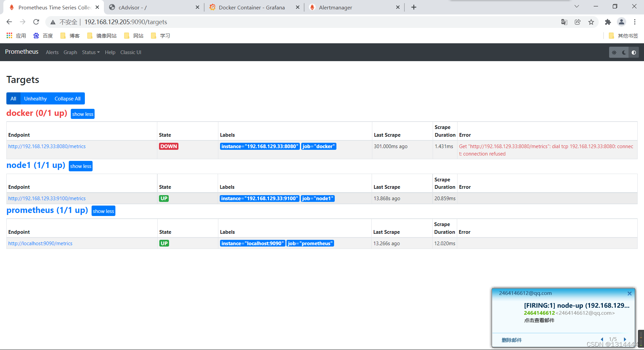The height and width of the screenshot is (350, 644).
Task: Open a new browser tab
Action: tap(414, 7)
